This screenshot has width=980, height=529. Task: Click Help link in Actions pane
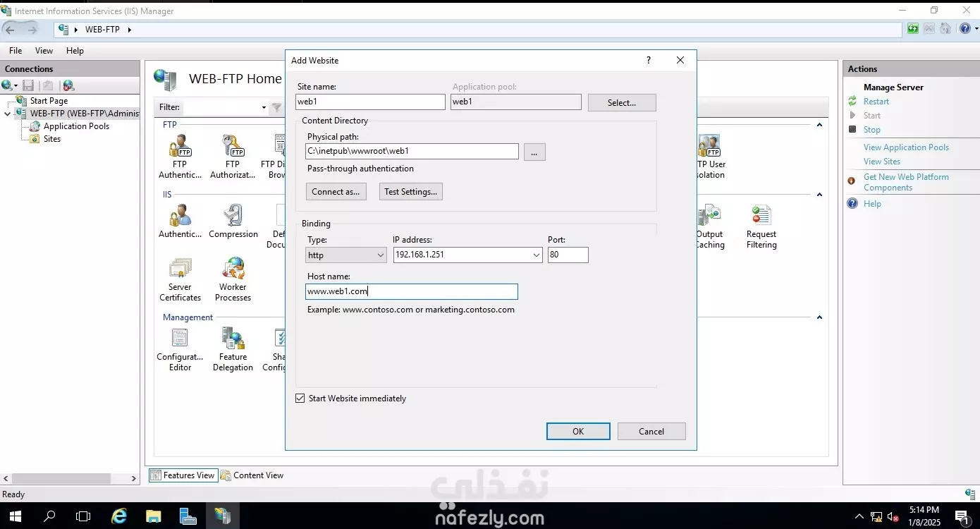click(872, 204)
